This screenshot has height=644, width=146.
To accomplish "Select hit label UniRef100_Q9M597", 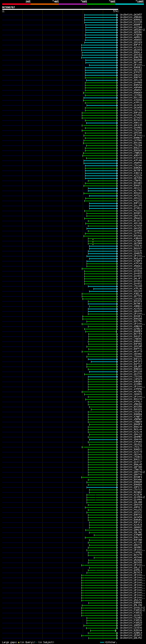I will click(131, 625).
